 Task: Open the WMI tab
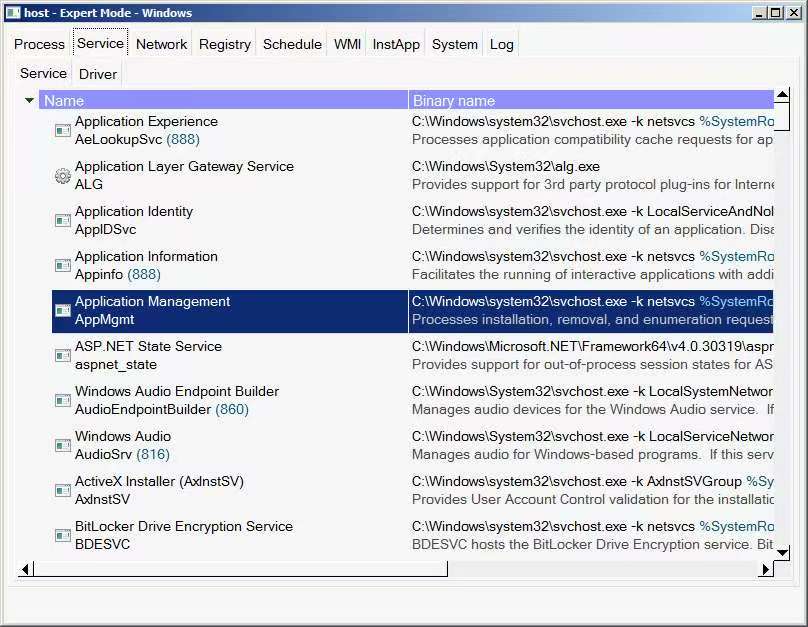347,44
